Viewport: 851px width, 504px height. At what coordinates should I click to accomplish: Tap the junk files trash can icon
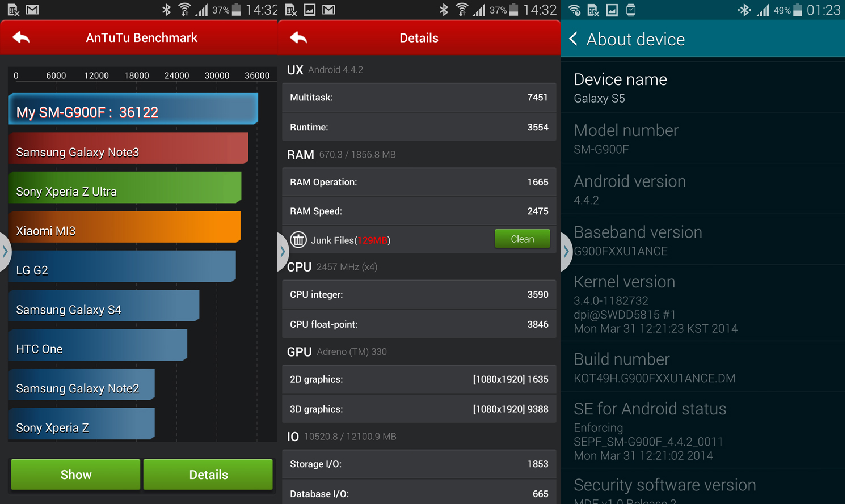[x=298, y=240]
